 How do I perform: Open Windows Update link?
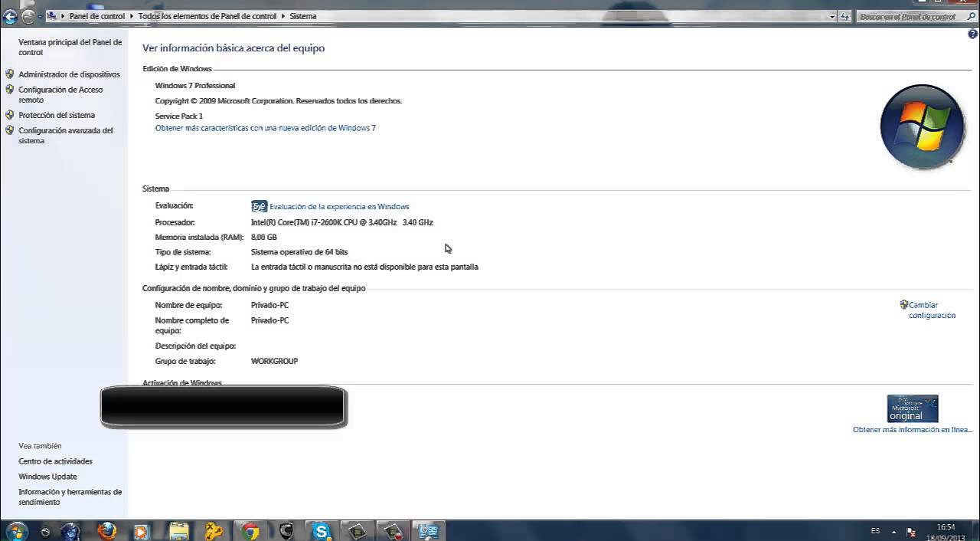(x=47, y=477)
